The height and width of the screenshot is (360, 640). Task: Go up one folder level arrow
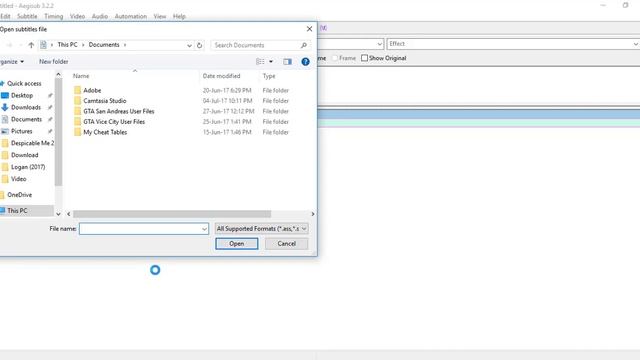pyautogui.click(x=31, y=45)
